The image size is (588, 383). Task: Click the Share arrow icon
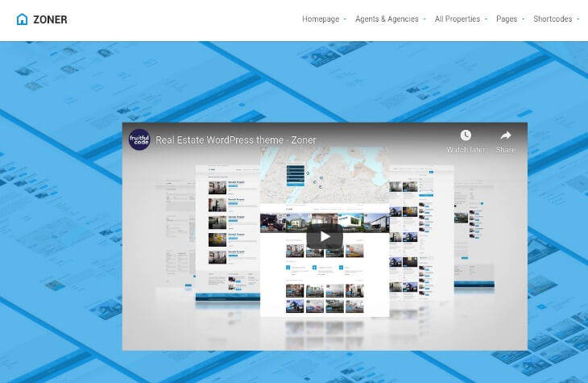click(506, 135)
